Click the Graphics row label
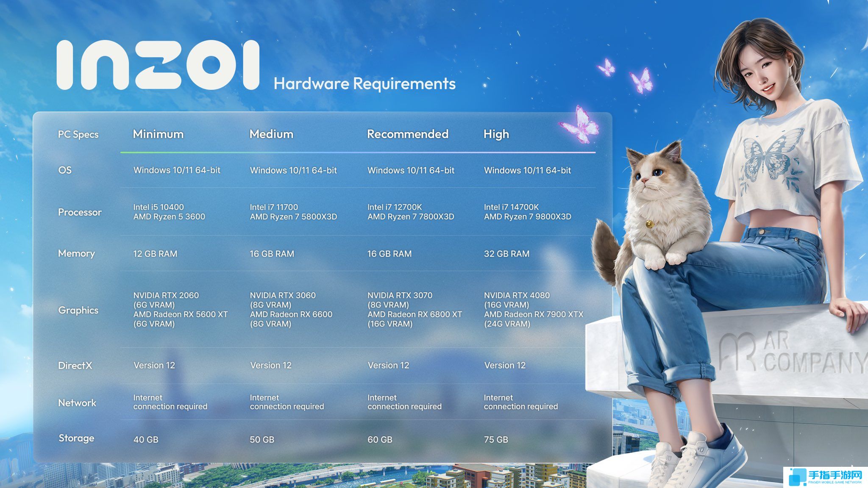The height and width of the screenshot is (488, 868). [78, 310]
